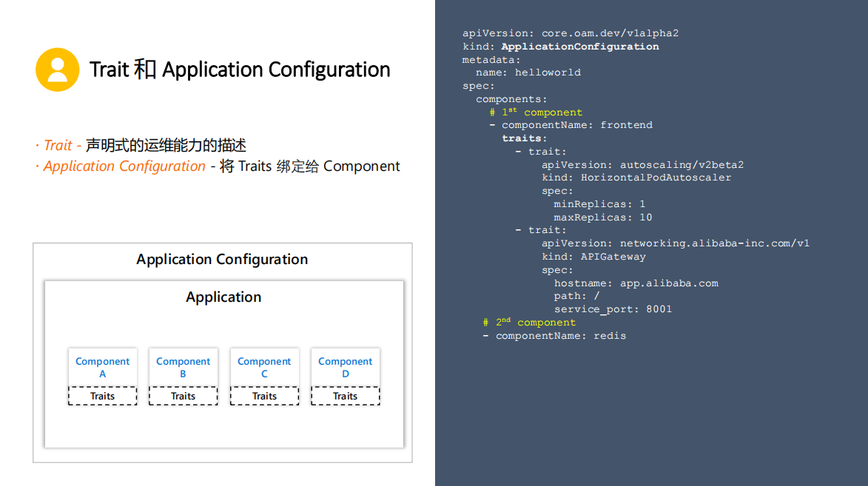The image size is (868, 486).
Task: Click the orange Application Configuration bullet term
Action: (124, 166)
